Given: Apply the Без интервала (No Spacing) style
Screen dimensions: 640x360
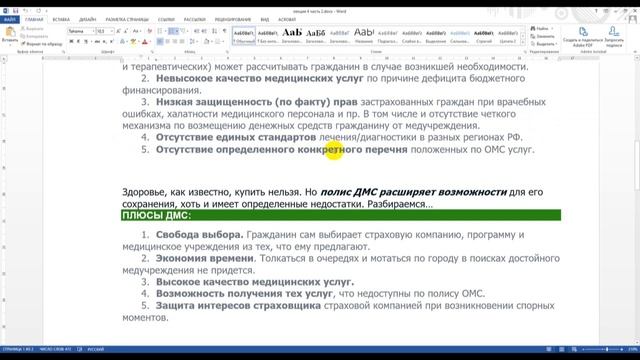Looking at the screenshot, I should 268,36.
